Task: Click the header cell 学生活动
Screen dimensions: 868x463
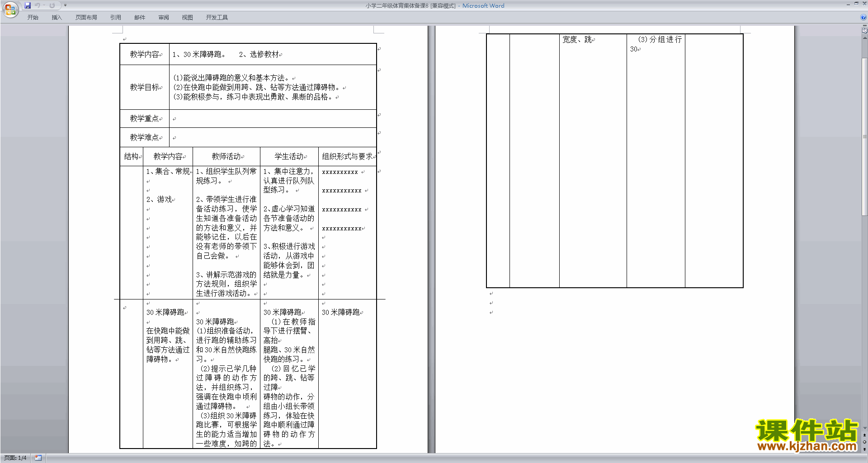Action: 289,156
